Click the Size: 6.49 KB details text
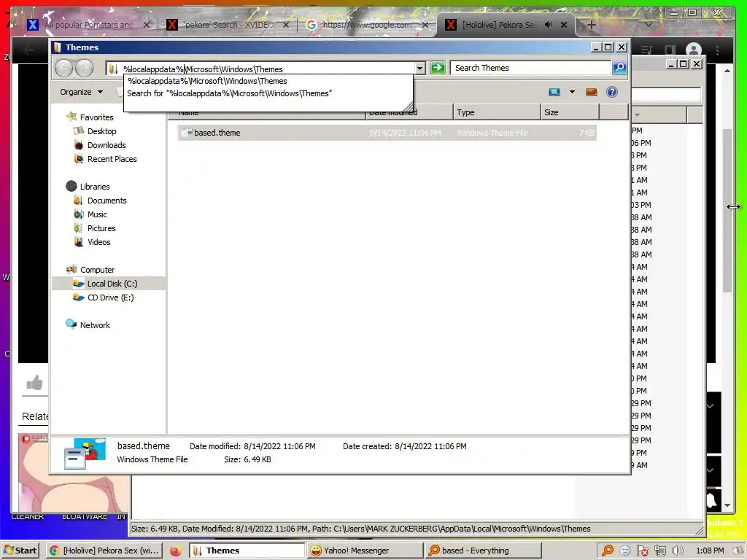 (x=247, y=459)
